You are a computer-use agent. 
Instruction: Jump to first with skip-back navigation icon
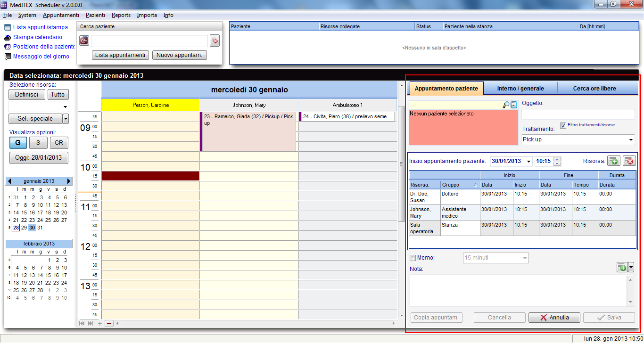tap(82, 324)
